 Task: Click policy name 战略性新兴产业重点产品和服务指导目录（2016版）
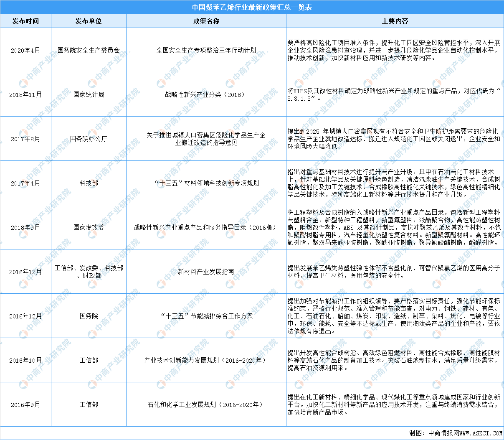(x=206, y=227)
